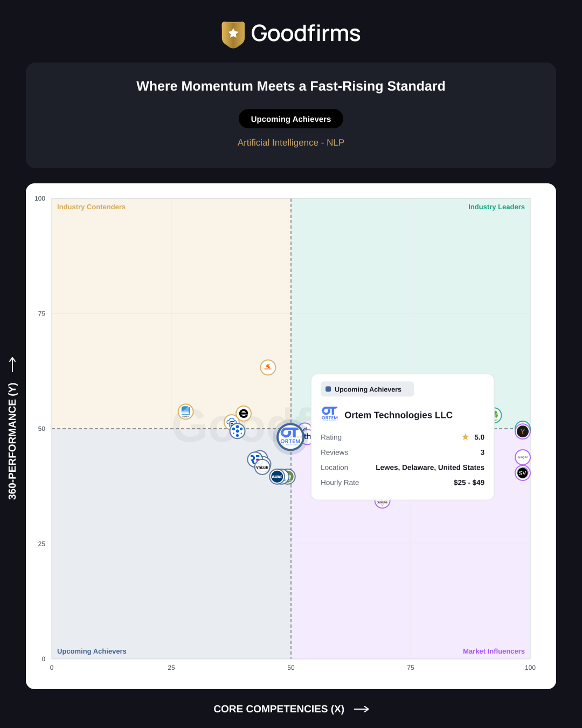Select the blue striped document logo marker
Image resolution: width=582 pixels, height=728 pixels.
point(185,411)
